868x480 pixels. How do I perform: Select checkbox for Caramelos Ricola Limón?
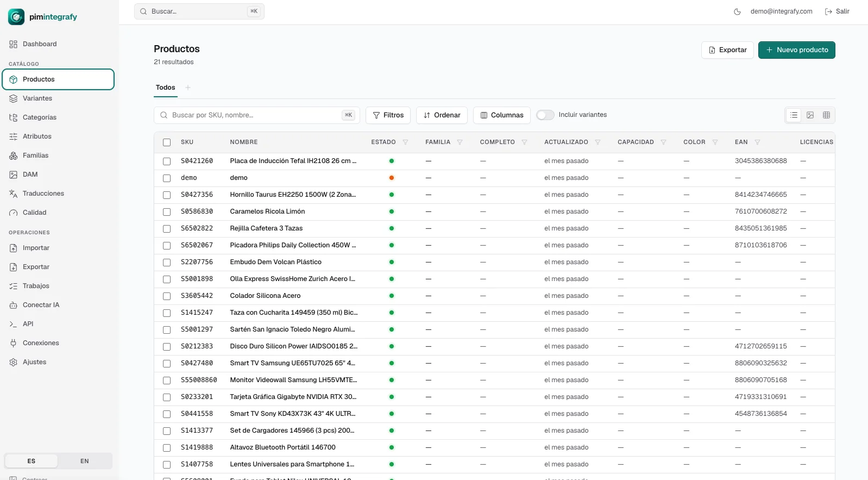click(167, 212)
